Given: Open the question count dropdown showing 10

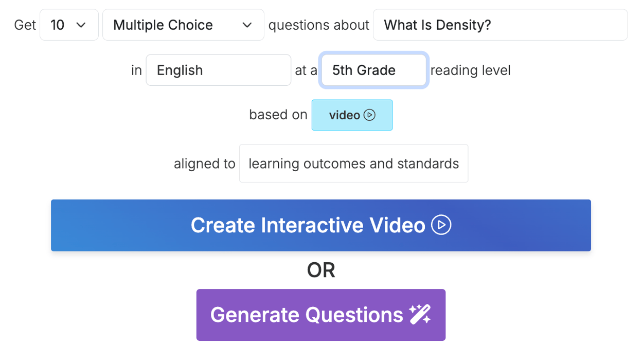Looking at the screenshot, I should click(69, 25).
